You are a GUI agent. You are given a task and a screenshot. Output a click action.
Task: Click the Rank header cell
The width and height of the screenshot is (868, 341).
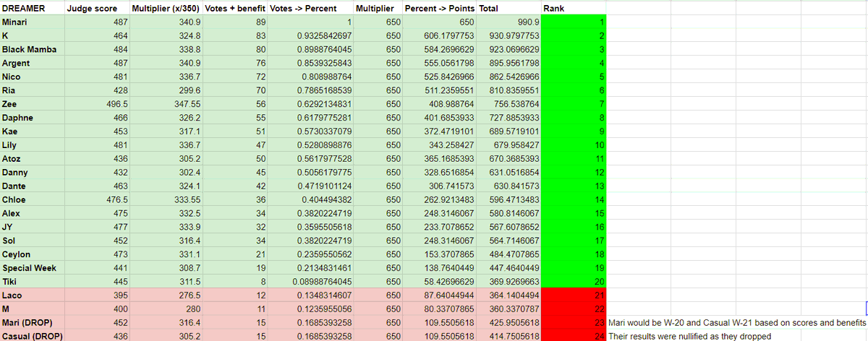tap(574, 9)
